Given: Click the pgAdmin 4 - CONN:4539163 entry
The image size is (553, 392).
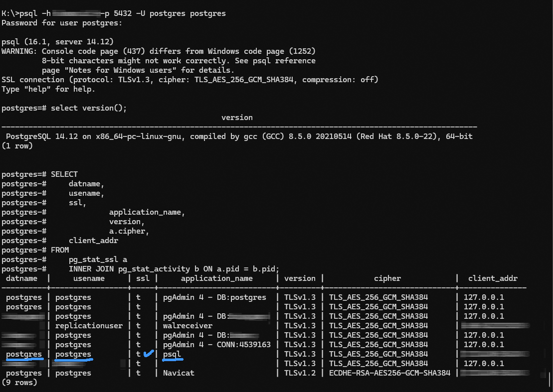Looking at the screenshot, I should [216, 345].
